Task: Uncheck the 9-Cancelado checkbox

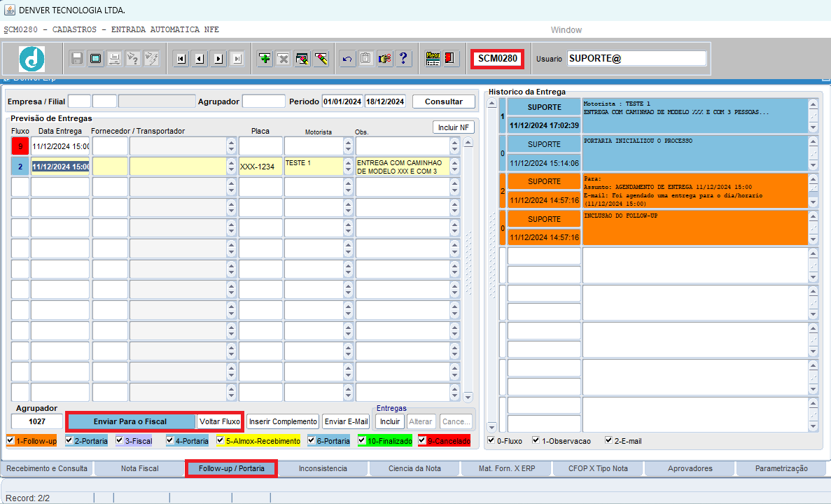Action: (422, 440)
